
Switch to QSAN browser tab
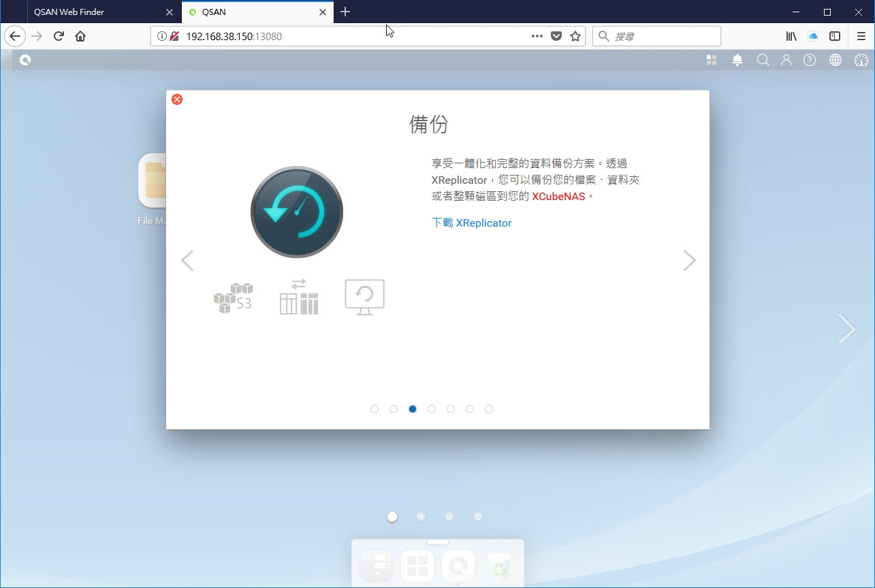259,12
